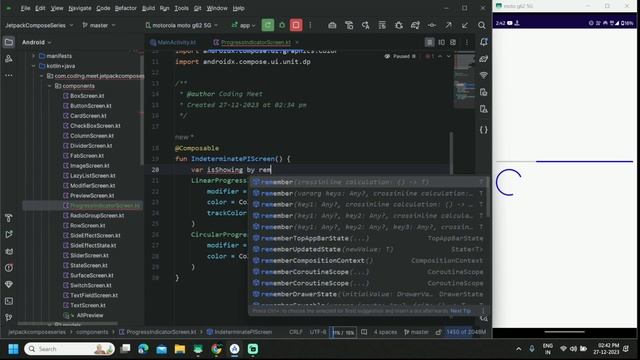Open File Explorer from the taskbar

point(180,349)
